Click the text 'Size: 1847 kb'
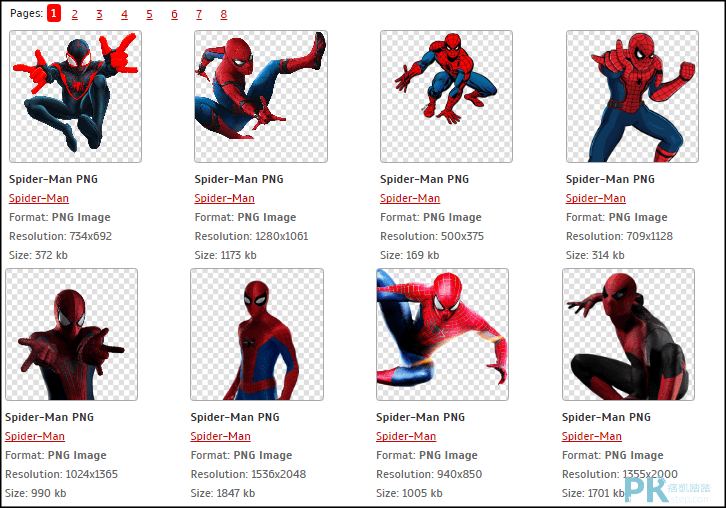The width and height of the screenshot is (726, 508). (223, 493)
